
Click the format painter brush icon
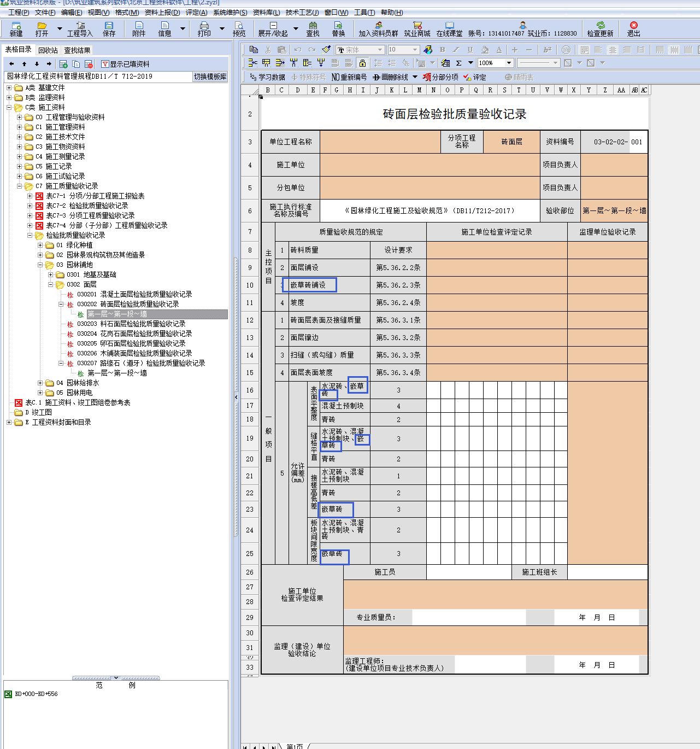pyautogui.click(x=326, y=50)
